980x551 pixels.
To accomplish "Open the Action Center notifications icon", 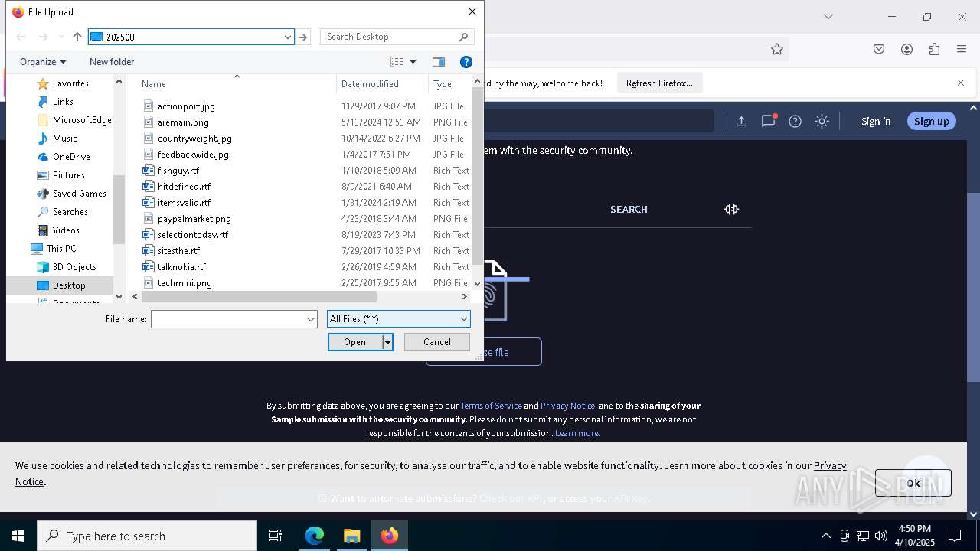I will pyautogui.click(x=955, y=536).
